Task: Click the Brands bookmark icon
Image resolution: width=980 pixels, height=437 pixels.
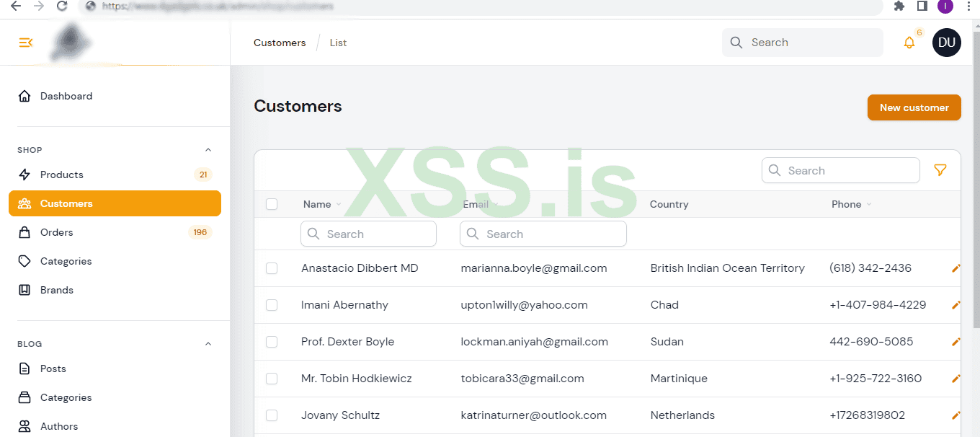Action: click(x=24, y=290)
